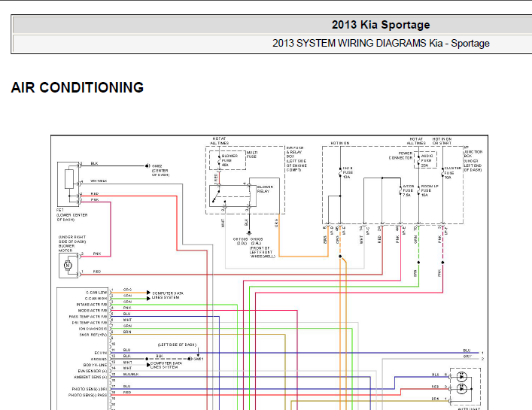This screenshot has width=532, height=410.
Task: Click the '(LOWER CENTER OF DASH)' FET location note
Action: pyautogui.click(x=72, y=217)
